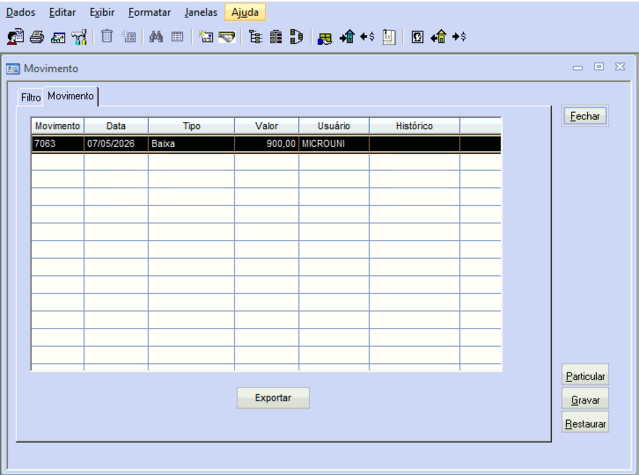The width and height of the screenshot is (639, 475).
Task: Switch to the Filtro tab
Action: click(x=31, y=97)
